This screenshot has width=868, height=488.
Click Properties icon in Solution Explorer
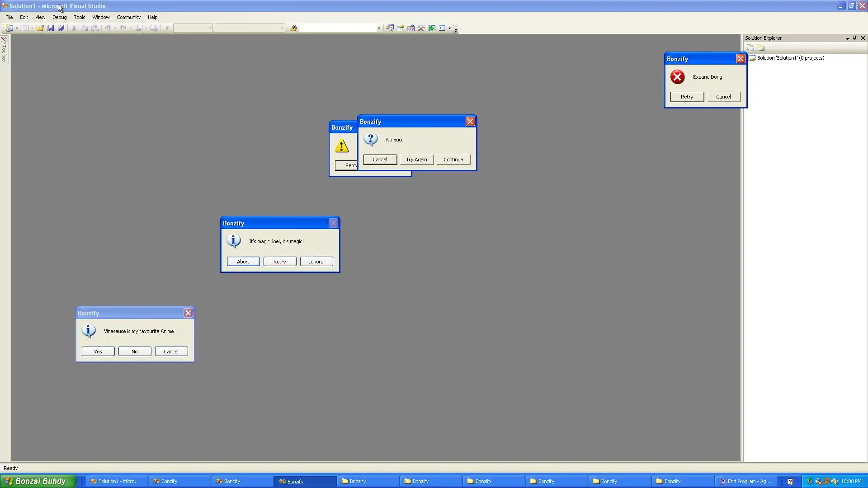750,48
